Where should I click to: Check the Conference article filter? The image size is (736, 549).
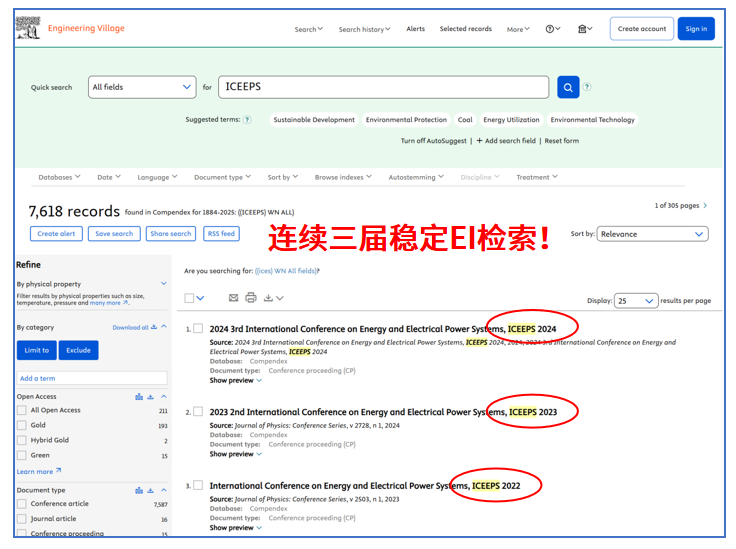point(22,504)
